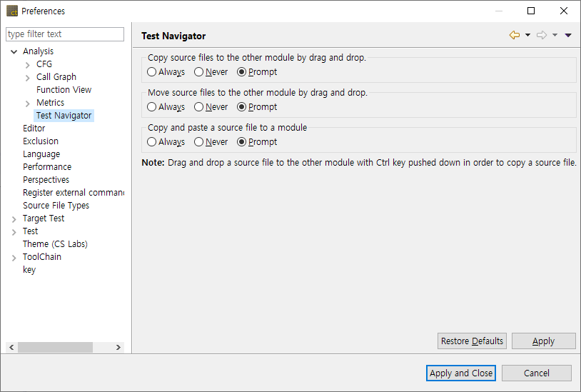This screenshot has width=581, height=392.
Task: Open the Source File Types page
Action: coord(56,206)
